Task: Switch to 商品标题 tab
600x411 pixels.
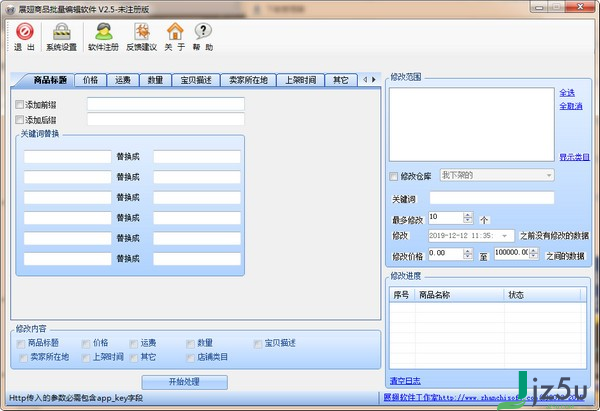Action: [x=50, y=80]
